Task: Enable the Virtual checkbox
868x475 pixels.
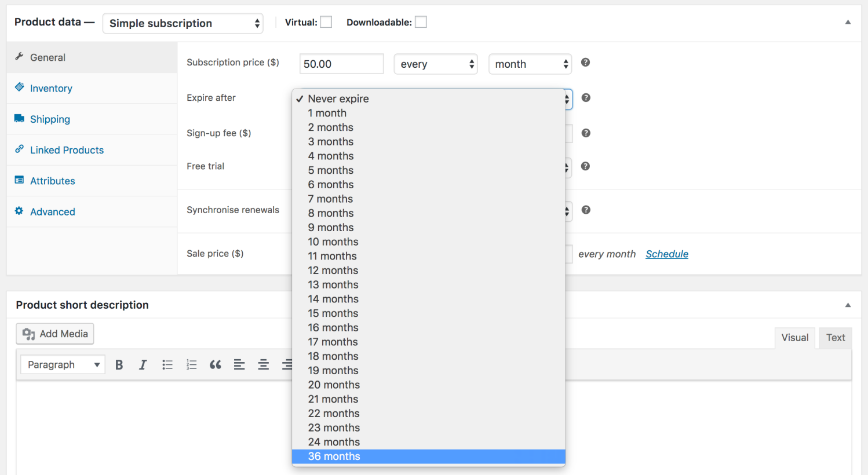Action: click(326, 21)
